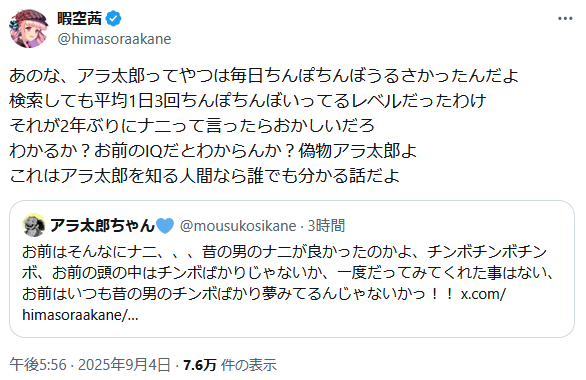Open the quoted tweet body starting お前はそんなにナニ
Screen dimensions: 586x380
coord(288,283)
